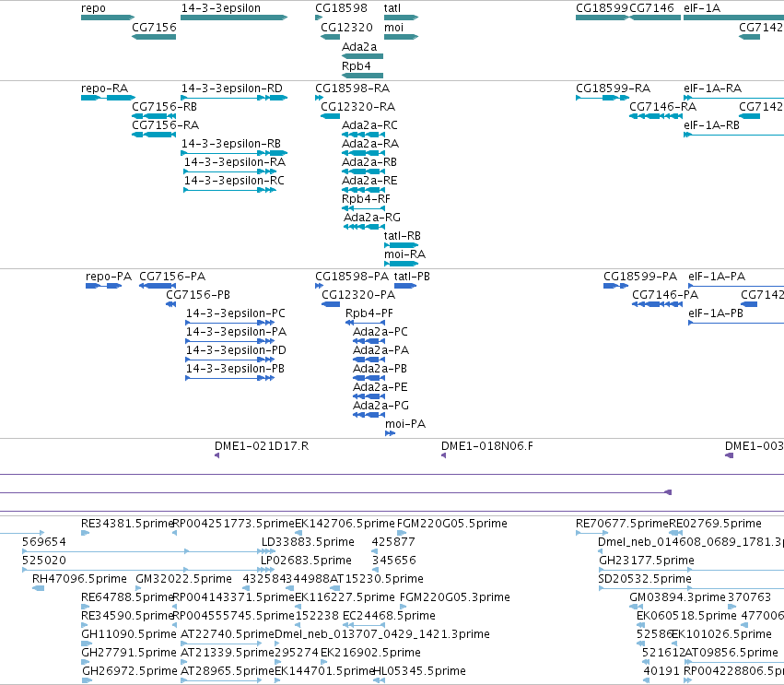Select the Rpb4 gene feature

(x=362, y=76)
